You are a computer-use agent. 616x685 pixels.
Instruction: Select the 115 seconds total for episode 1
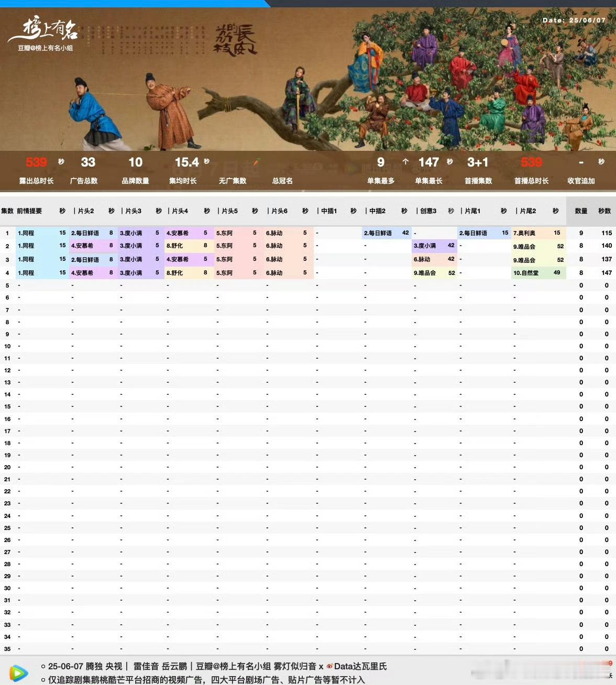coord(607,233)
